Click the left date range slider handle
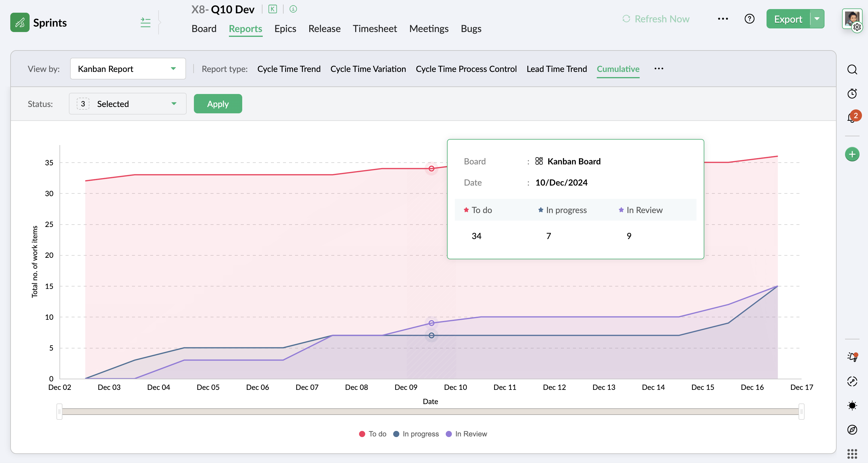868x463 pixels. click(x=59, y=411)
